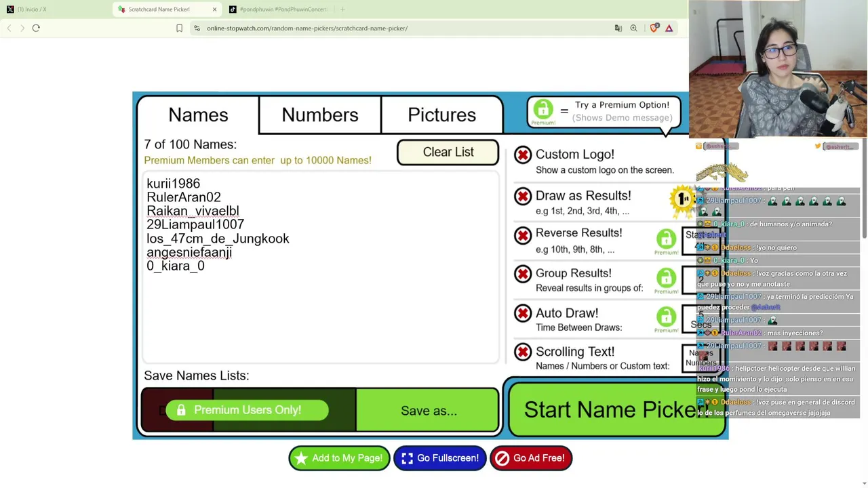Toggle the Custom Logo option
The height and width of the screenshot is (488, 868).
point(523,155)
